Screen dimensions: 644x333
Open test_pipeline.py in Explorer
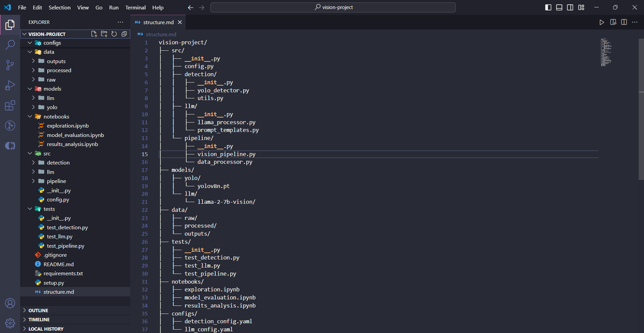pos(75,246)
